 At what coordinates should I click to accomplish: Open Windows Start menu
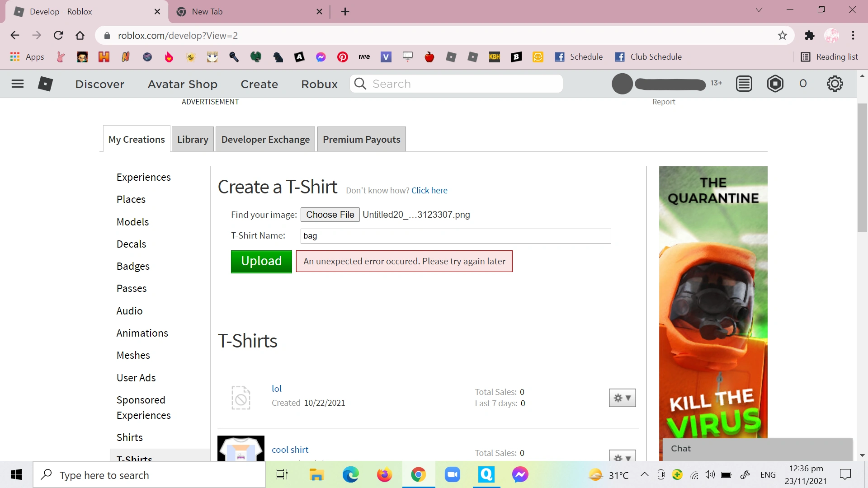click(16, 474)
